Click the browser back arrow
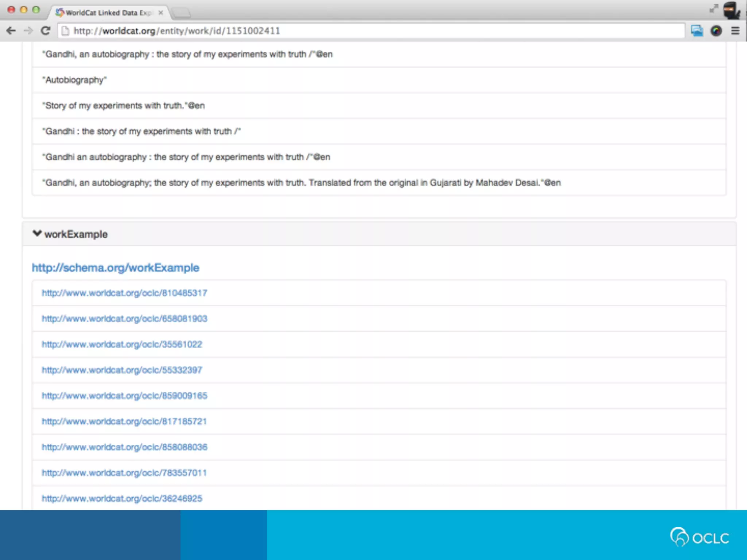747x560 pixels. pyautogui.click(x=11, y=31)
